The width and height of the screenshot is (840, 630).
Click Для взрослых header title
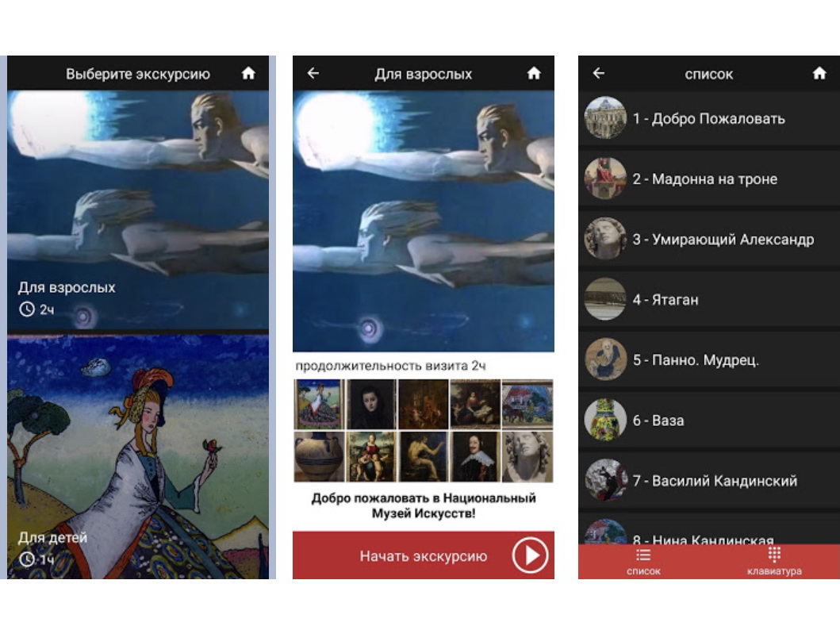pyautogui.click(x=424, y=74)
